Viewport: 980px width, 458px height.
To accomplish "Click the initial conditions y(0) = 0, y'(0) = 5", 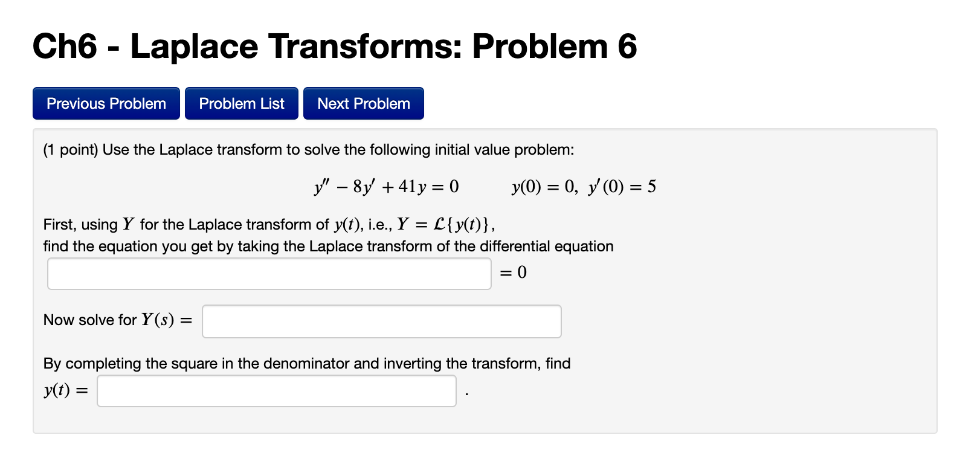I will tap(584, 187).
